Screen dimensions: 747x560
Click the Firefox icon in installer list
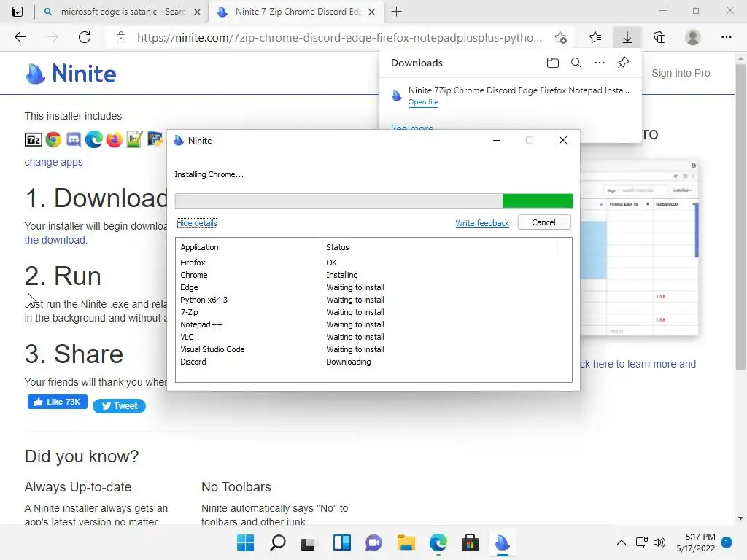(x=114, y=139)
